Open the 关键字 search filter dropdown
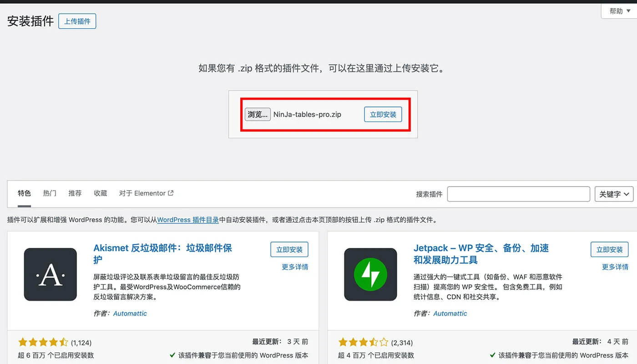The width and height of the screenshot is (637, 364). click(x=614, y=194)
